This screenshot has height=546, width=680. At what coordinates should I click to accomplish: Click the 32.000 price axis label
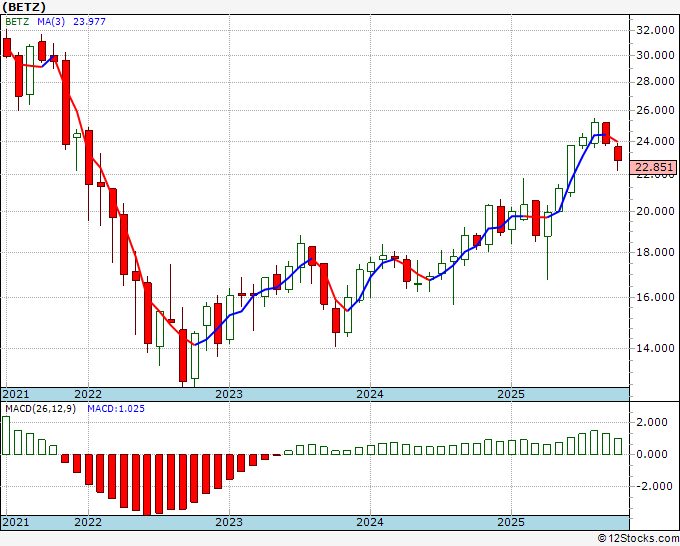pos(655,30)
